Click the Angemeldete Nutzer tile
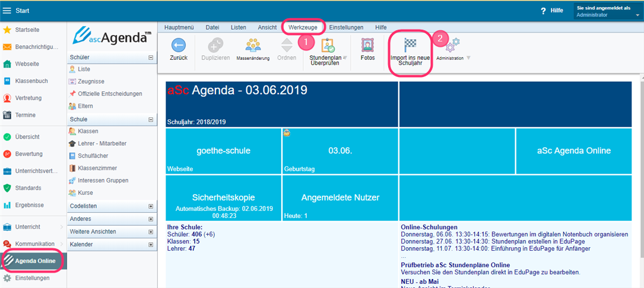 pos(340,198)
